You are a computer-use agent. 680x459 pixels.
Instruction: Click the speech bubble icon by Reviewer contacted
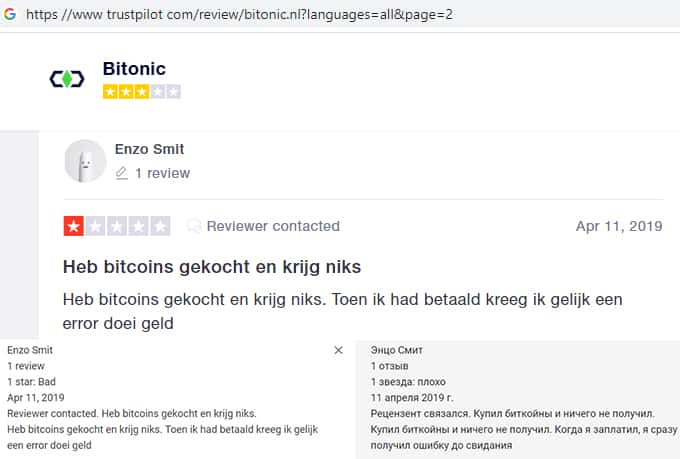coord(194,226)
